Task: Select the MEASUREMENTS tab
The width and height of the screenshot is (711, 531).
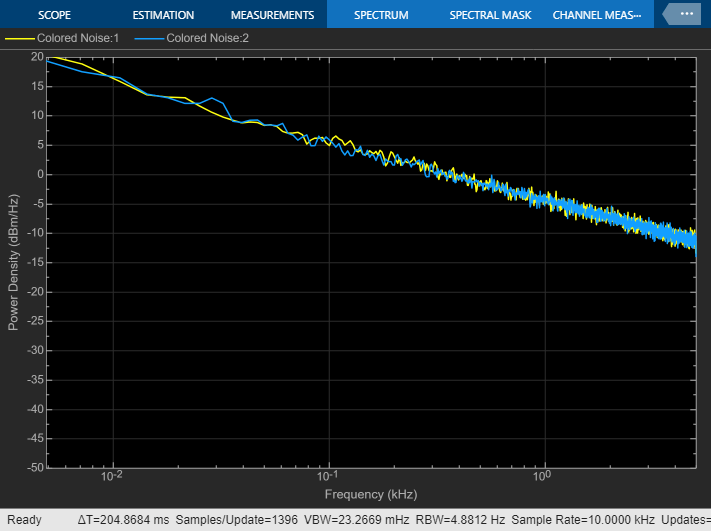Action: pyautogui.click(x=272, y=15)
